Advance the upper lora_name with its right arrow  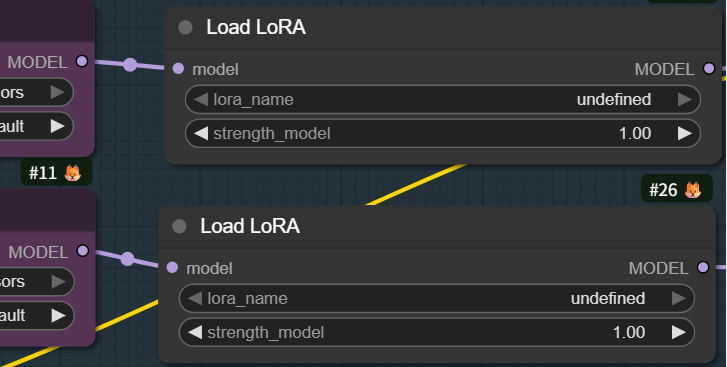[x=685, y=99]
